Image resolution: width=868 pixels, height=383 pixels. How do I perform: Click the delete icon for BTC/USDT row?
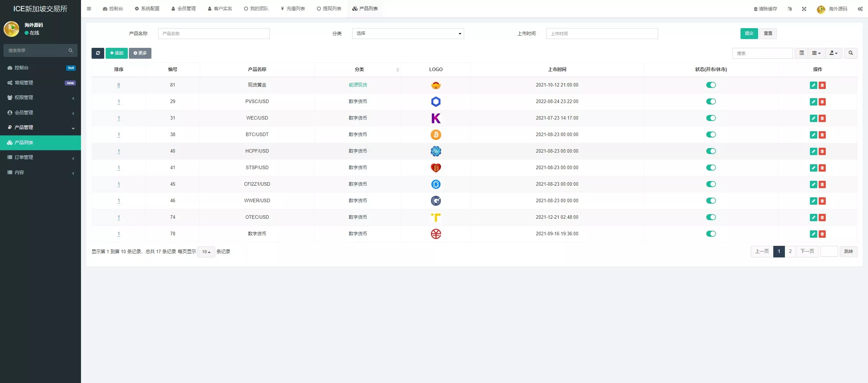coord(822,135)
